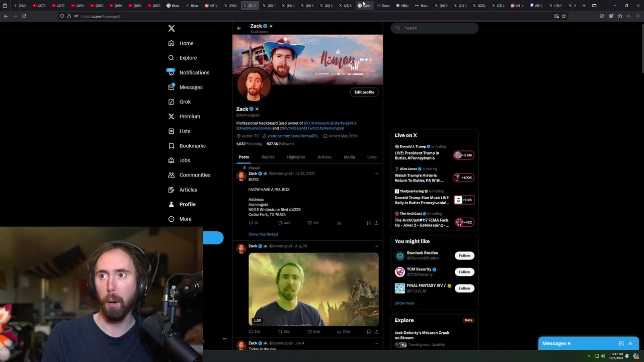Open a new browser tab
Image resolution: width=644 pixels, height=362 pixels.
click(584, 6)
